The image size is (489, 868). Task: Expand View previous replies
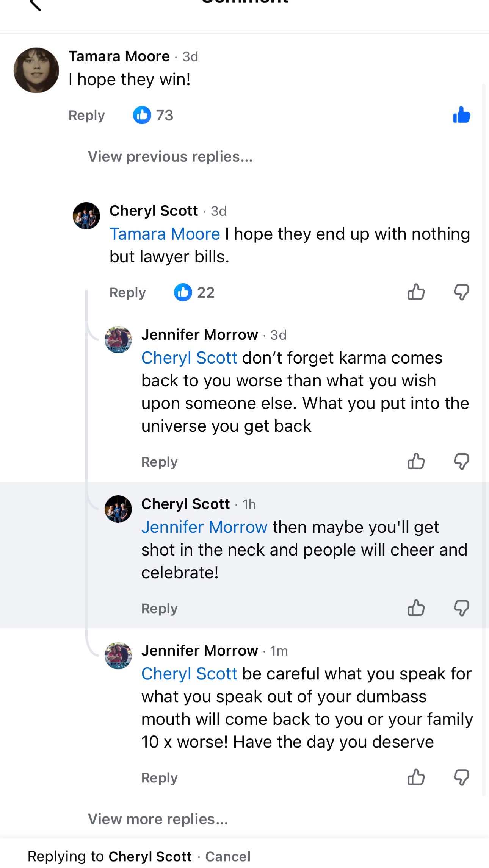click(x=170, y=156)
